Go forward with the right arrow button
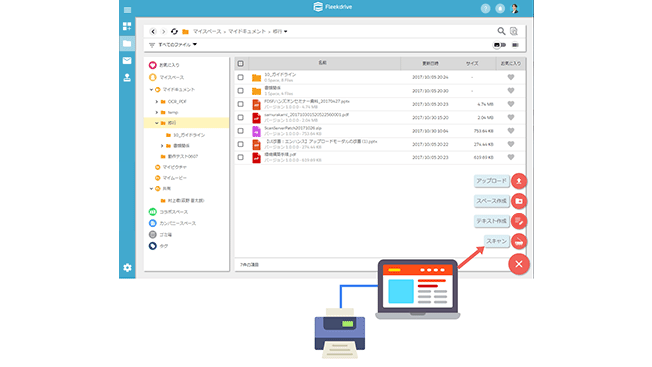Viewport: 652px width, 367px height. [163, 32]
